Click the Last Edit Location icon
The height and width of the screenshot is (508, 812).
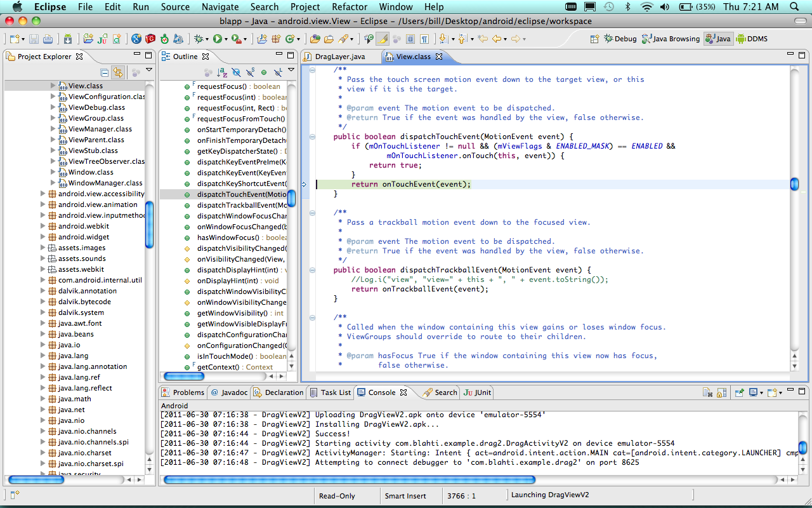tap(483, 39)
